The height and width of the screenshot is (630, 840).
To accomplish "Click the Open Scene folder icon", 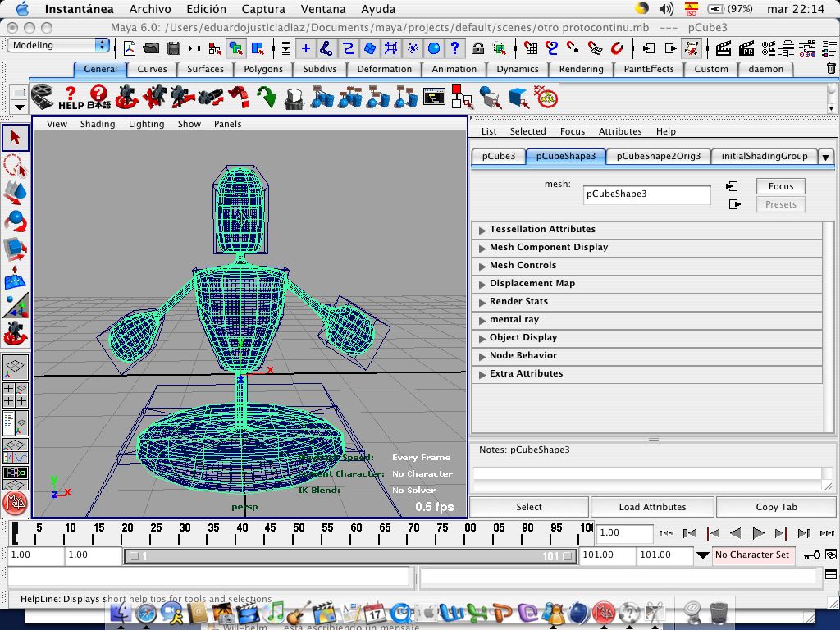I will point(151,48).
